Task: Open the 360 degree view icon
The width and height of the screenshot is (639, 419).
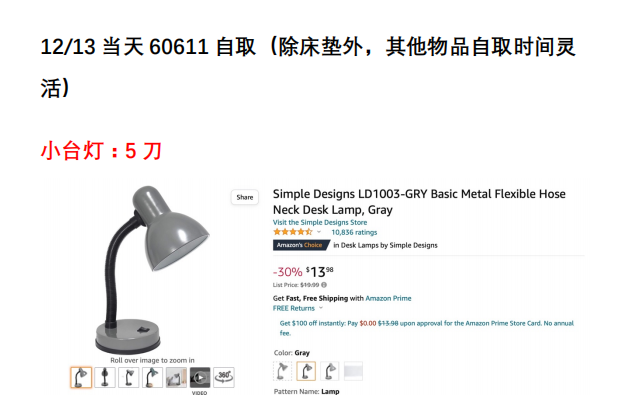Action: point(224,377)
